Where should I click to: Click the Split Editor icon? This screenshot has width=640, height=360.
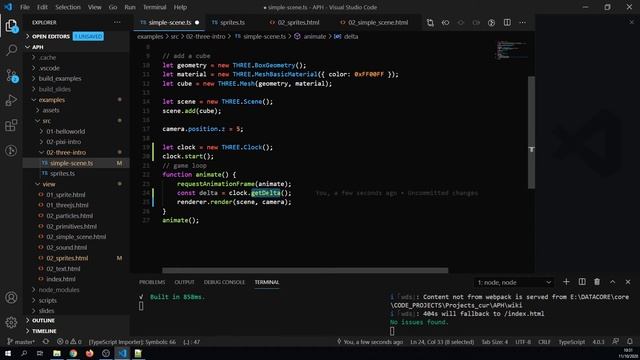click(507, 23)
